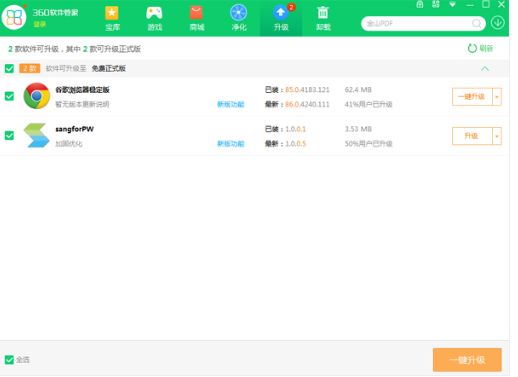This screenshot has height=377, width=518.
Task: Minimize the 360软件管家 window
Action: tap(470, 5)
